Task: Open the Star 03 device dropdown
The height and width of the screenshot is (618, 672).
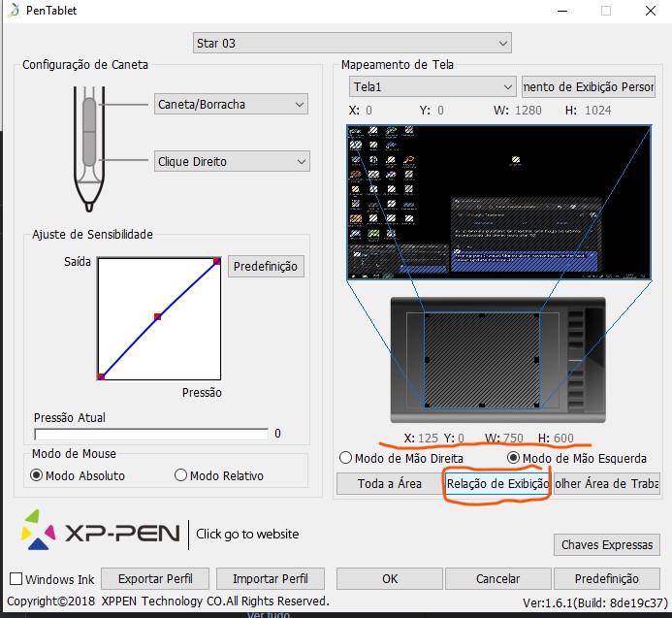Action: click(x=352, y=43)
